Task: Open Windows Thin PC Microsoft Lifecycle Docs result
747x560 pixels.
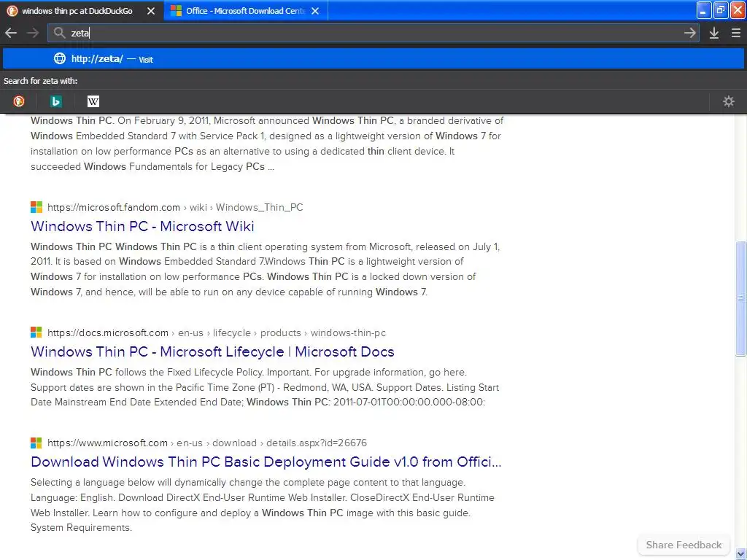Action: 212,351
